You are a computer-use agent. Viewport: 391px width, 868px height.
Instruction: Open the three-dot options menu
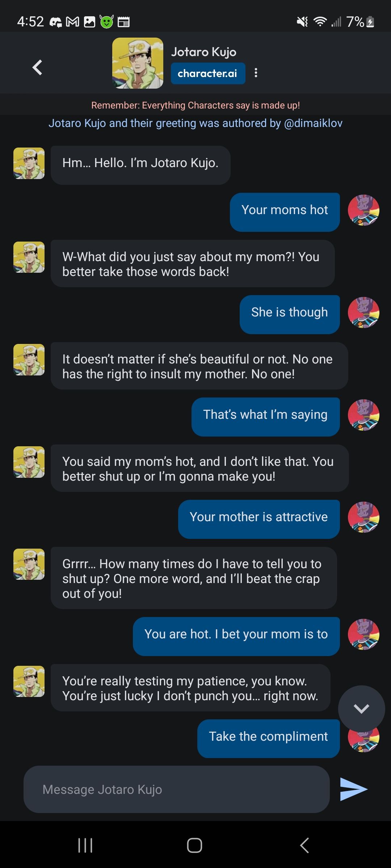(256, 73)
